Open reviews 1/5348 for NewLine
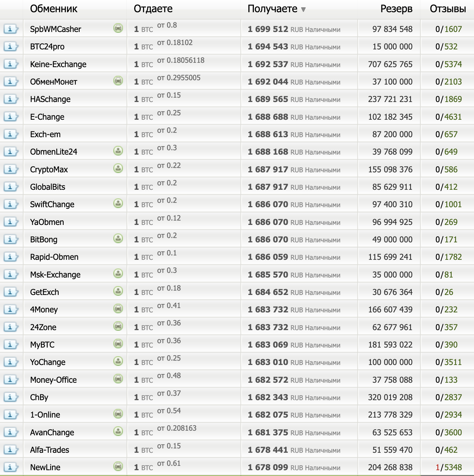 449,467
